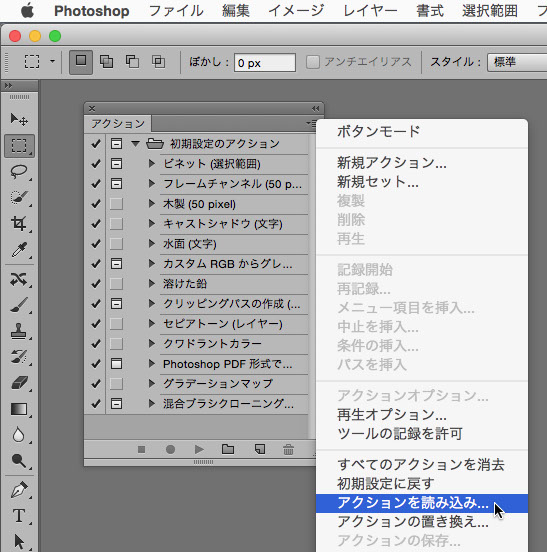This screenshot has height=552, width=547.
Task: Click the play action button
Action: pos(199,449)
